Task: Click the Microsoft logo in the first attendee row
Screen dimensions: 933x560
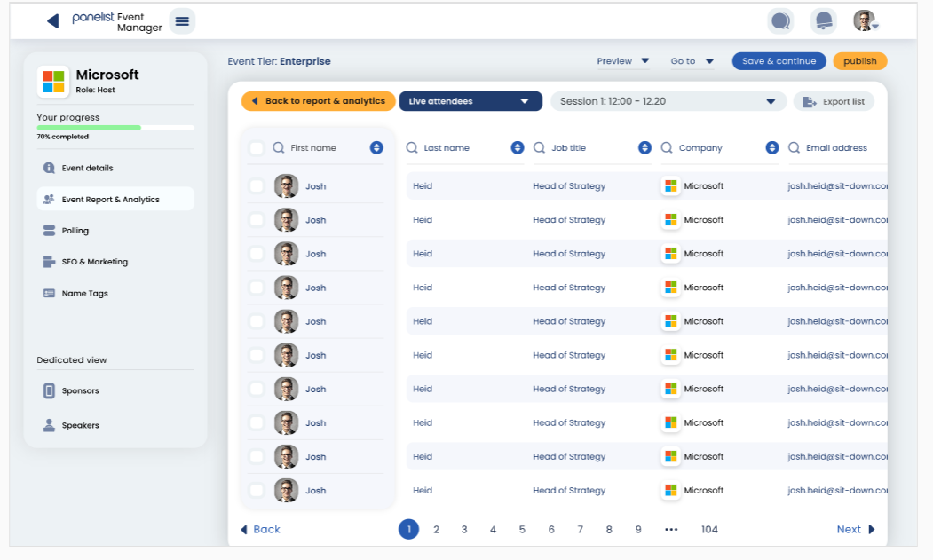Action: [x=670, y=186]
